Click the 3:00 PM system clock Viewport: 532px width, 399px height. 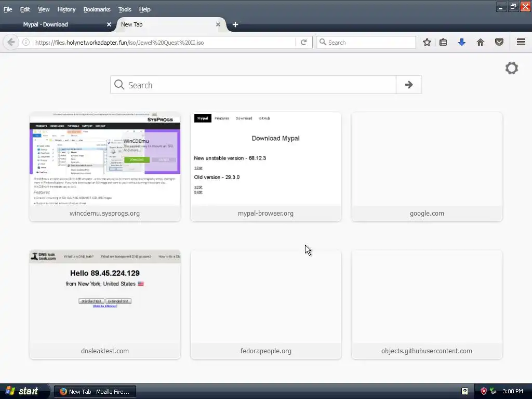pyautogui.click(x=513, y=391)
